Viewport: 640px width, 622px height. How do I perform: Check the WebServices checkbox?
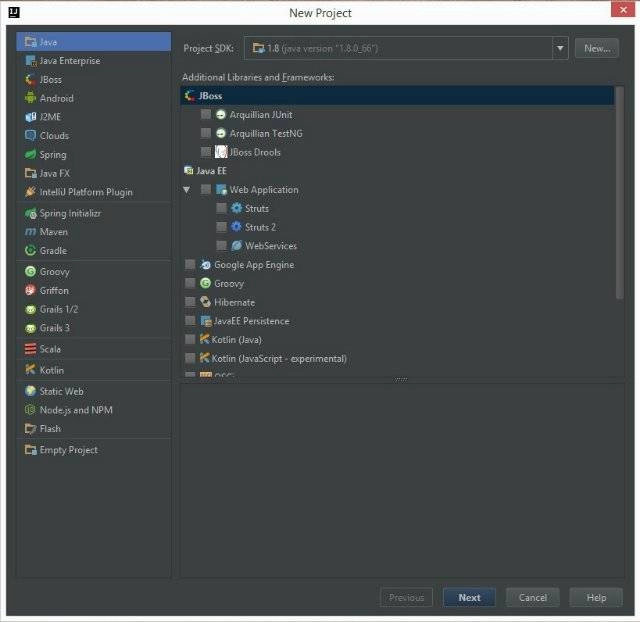(x=221, y=245)
